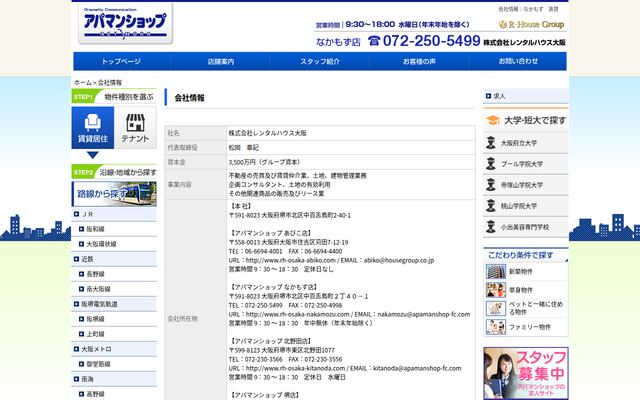Viewport: 640px width, 400px height.
Task: Open the 求人 link in right sidebar
Action: [x=499, y=96]
